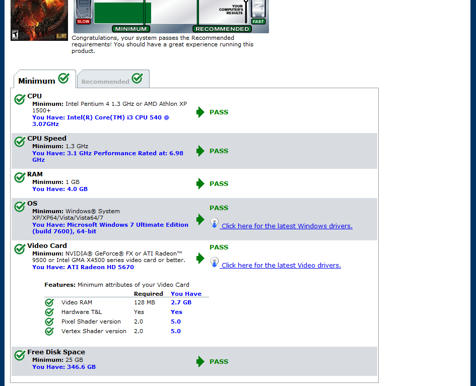
Task: Click the green arrow in the RAM row
Action: [200, 184]
